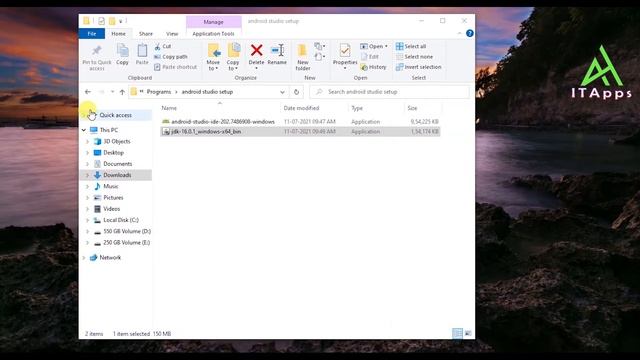The image size is (640, 360).
Task: Expand the address bar history dropdown
Action: 282,92
